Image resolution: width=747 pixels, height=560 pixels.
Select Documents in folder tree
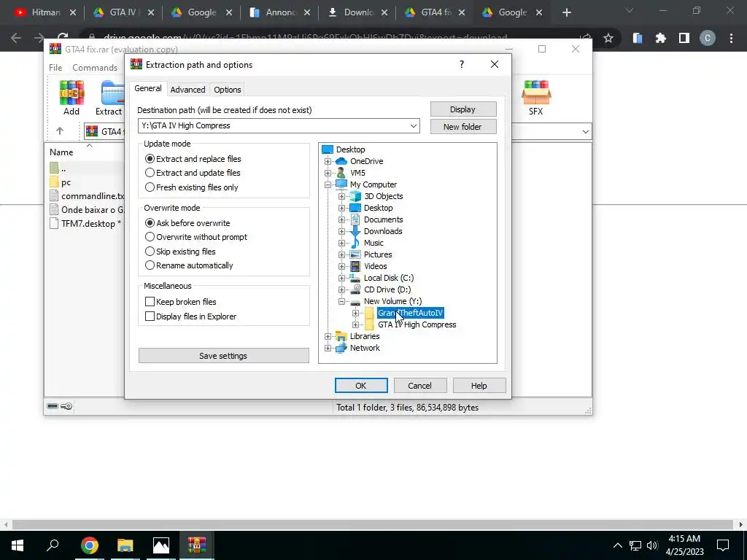[383, 219]
